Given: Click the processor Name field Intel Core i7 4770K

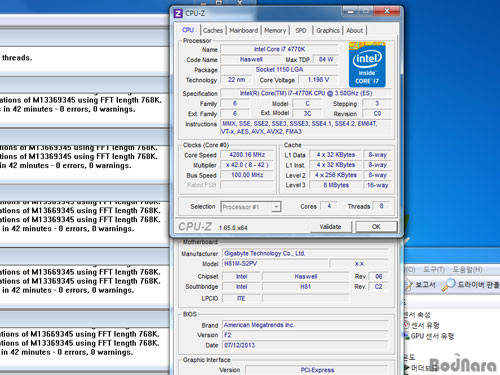Looking at the screenshot, I should coord(279,49).
